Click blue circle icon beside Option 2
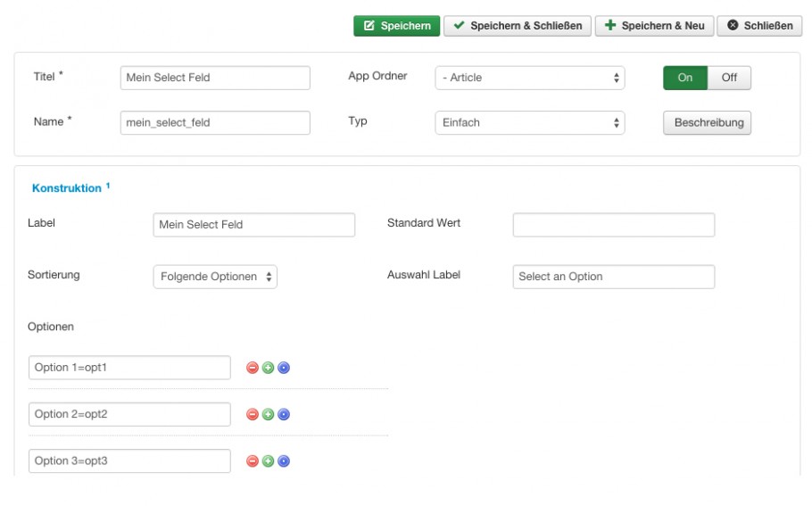 284,414
